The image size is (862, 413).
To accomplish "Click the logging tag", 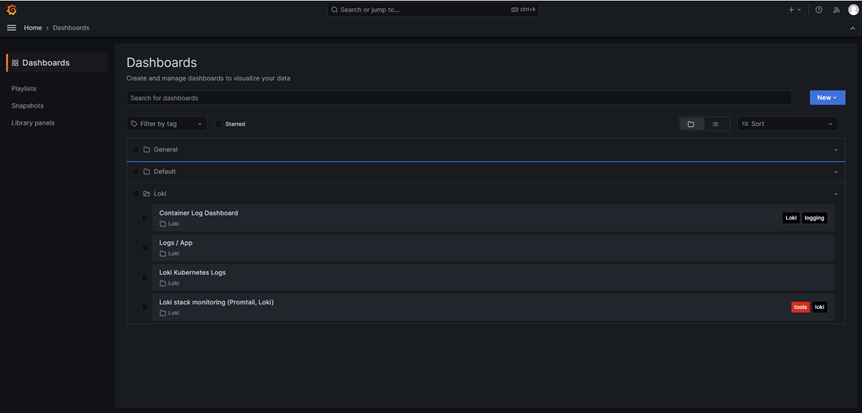I will (814, 218).
